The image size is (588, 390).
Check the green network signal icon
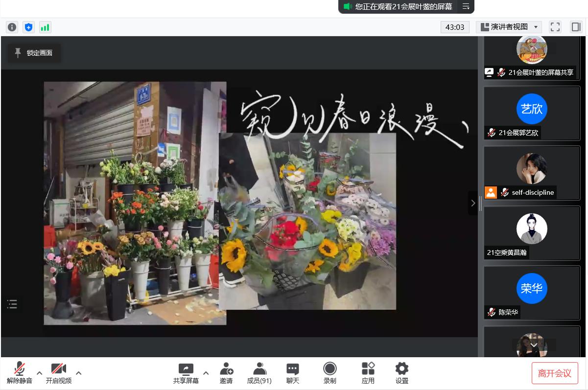coord(45,27)
